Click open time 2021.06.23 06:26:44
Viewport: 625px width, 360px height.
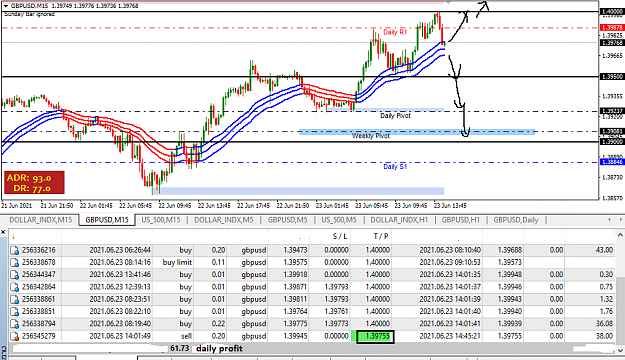click(120, 250)
